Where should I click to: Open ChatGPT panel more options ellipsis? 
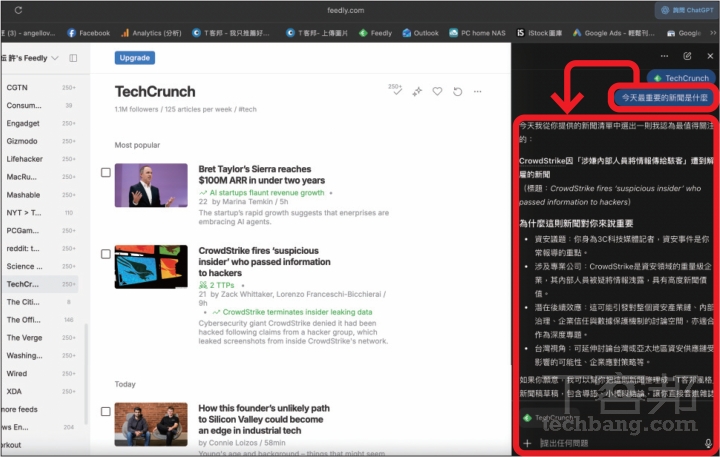(x=664, y=56)
